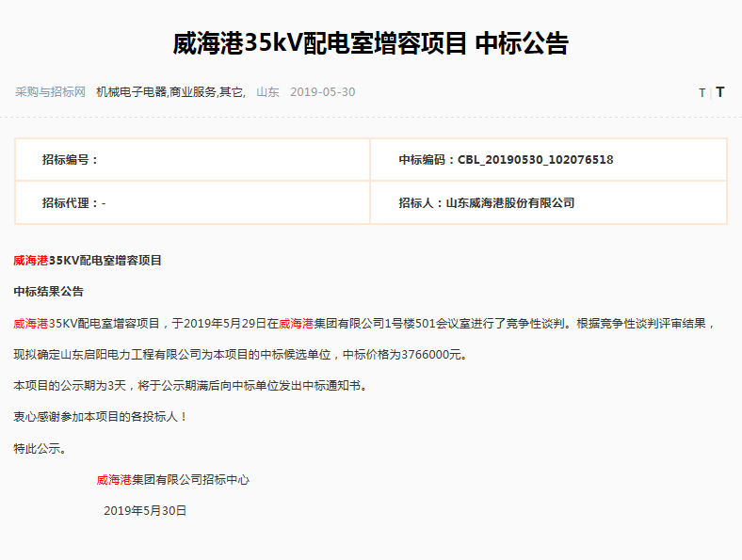Click line 本项目的公示期为3天
The width and height of the screenshot is (742, 560).
tap(190, 386)
